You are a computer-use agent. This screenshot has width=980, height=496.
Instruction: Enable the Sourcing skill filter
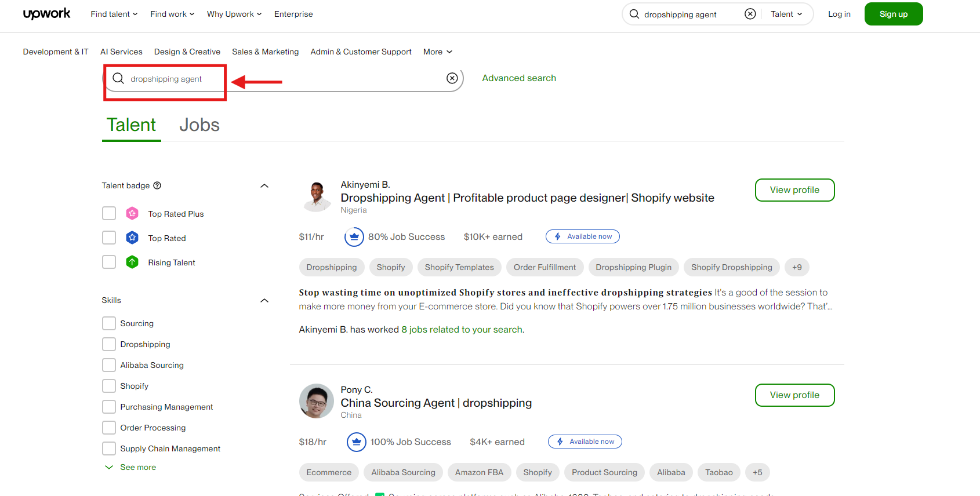point(109,323)
